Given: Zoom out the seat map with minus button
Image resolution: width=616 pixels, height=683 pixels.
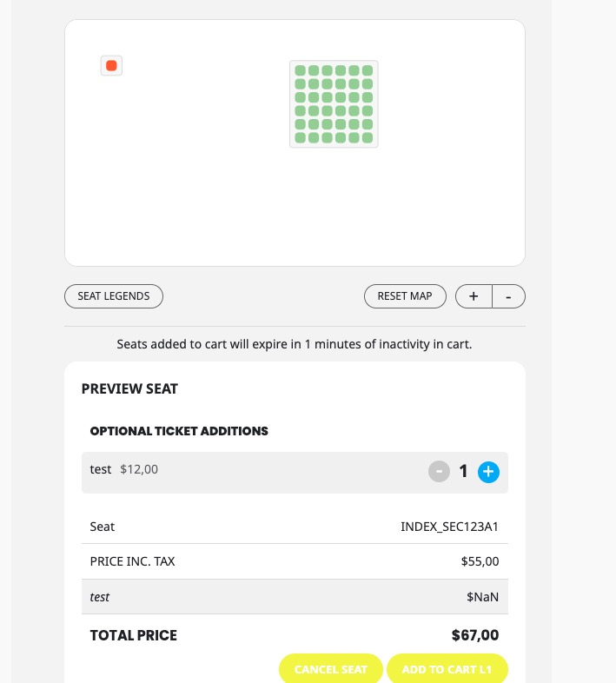Looking at the screenshot, I should pyautogui.click(x=508, y=296).
